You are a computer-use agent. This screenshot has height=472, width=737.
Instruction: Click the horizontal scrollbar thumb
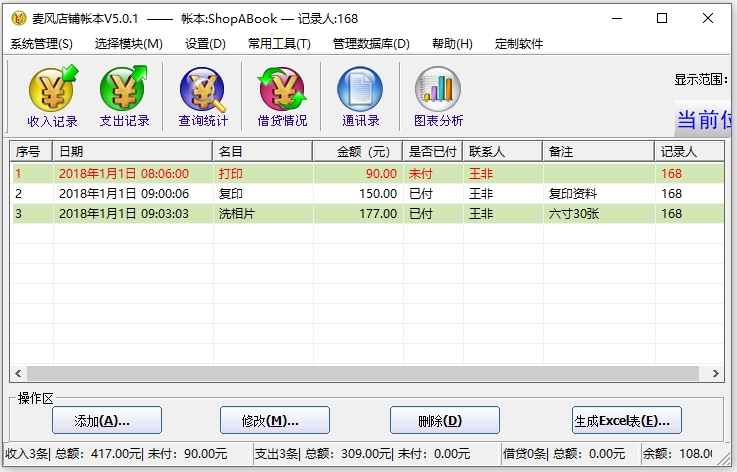click(363, 373)
